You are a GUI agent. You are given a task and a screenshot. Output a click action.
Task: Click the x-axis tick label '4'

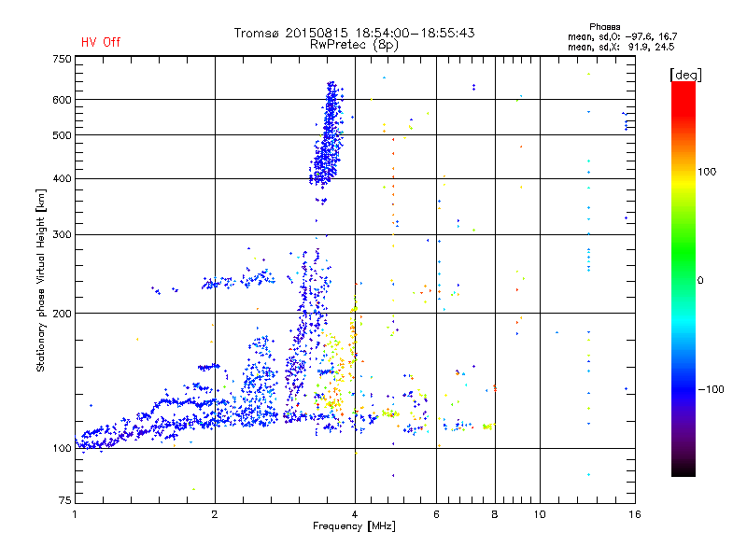point(355,514)
